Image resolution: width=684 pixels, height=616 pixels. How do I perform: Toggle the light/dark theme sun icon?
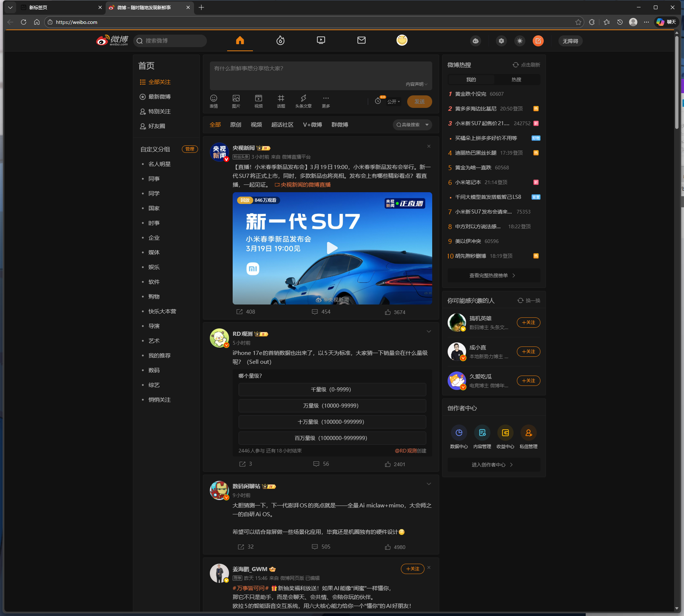[520, 41]
